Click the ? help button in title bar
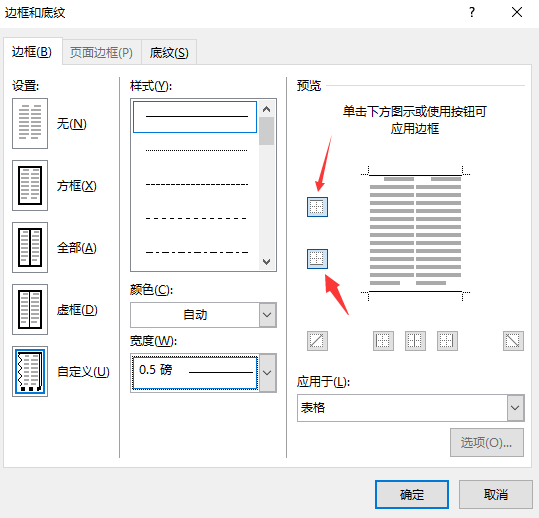The image size is (539, 518). point(472,13)
